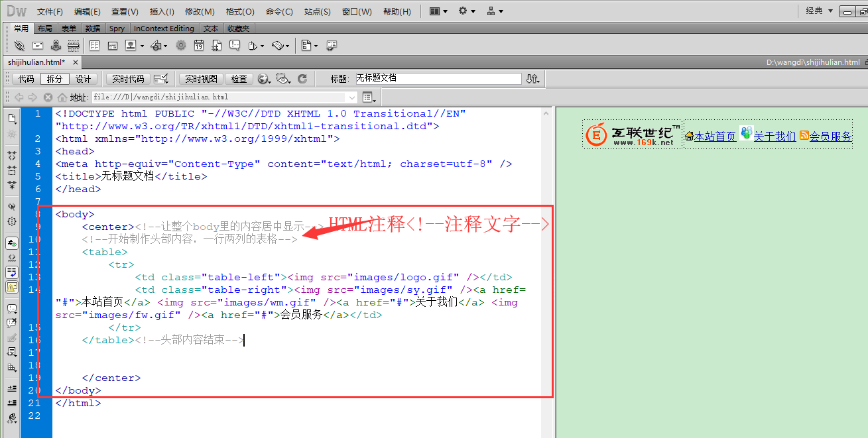Insert a Table icon

[94, 46]
